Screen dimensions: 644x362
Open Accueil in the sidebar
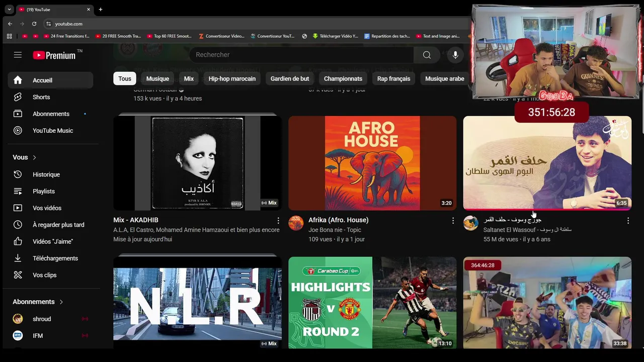click(x=50, y=80)
